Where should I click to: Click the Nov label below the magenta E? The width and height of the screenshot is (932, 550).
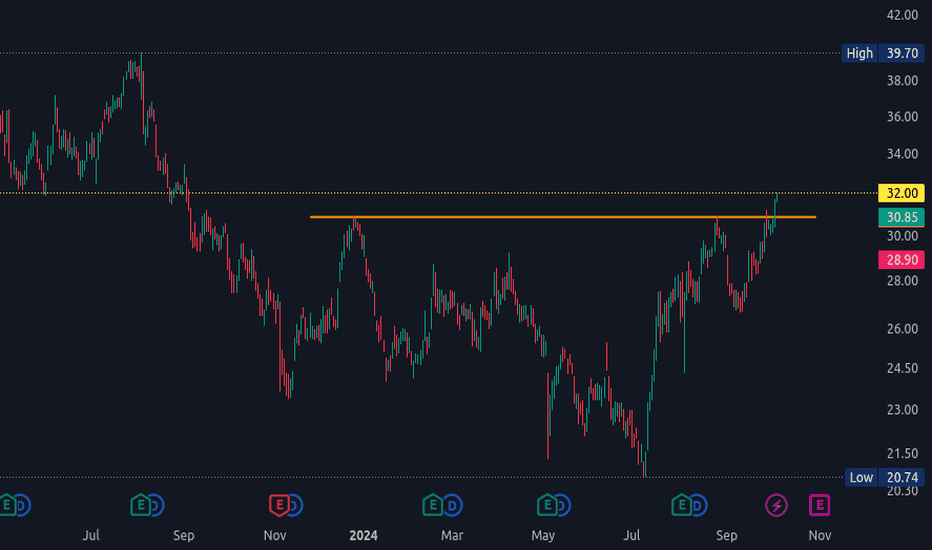(x=820, y=535)
